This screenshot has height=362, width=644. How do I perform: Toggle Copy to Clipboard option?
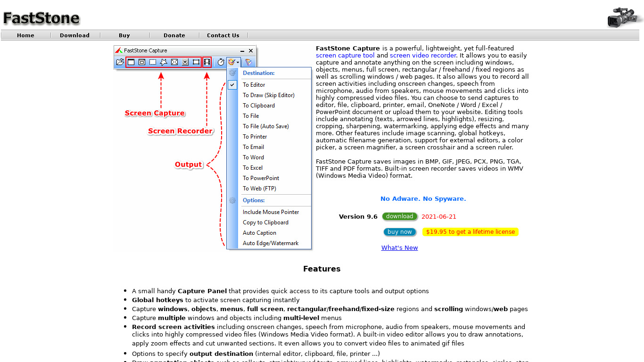coord(266,222)
